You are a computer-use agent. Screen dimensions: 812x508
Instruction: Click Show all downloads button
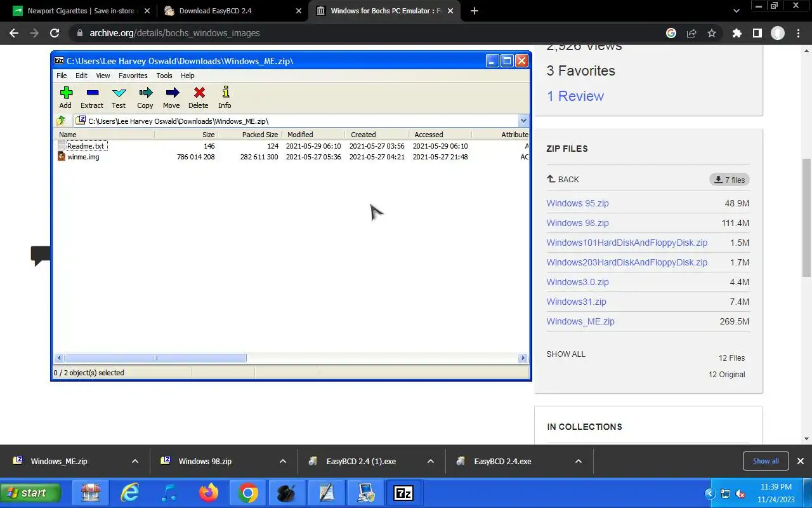point(766,461)
